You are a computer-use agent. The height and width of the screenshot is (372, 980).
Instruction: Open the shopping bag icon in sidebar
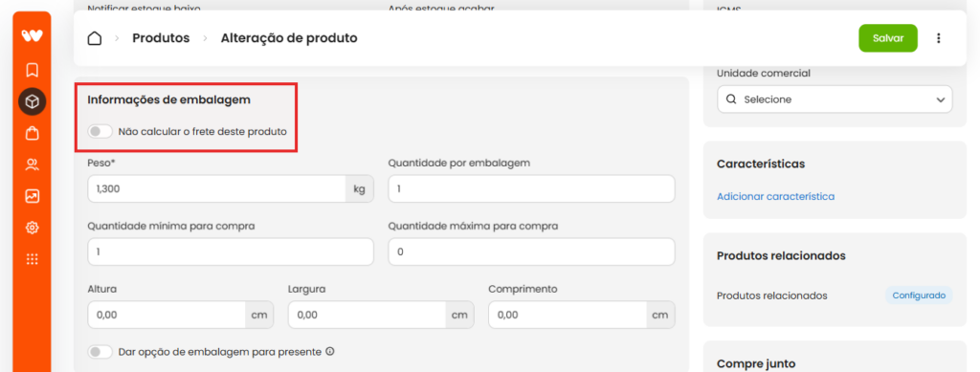point(32,133)
